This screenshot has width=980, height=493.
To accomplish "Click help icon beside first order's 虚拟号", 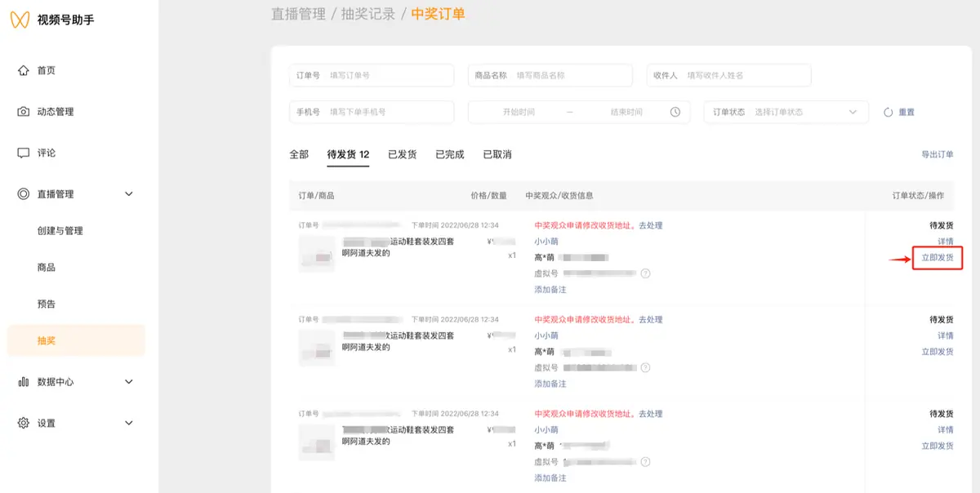I will tap(645, 273).
